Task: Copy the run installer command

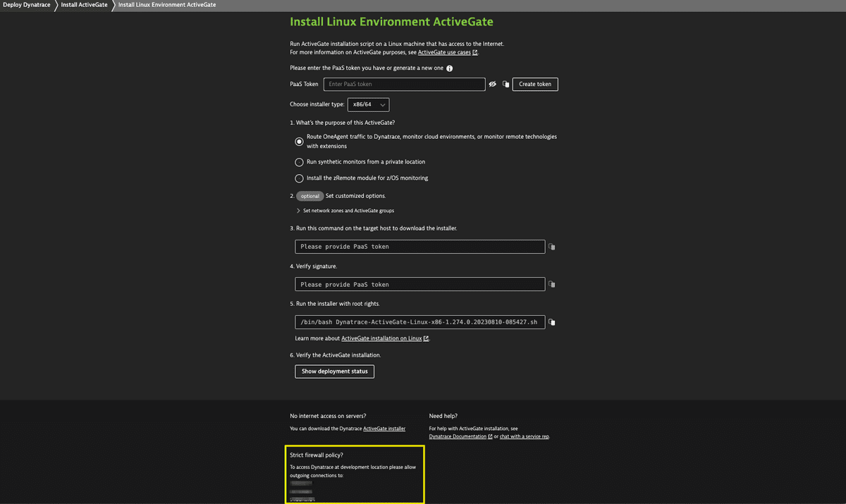Action: point(552,322)
